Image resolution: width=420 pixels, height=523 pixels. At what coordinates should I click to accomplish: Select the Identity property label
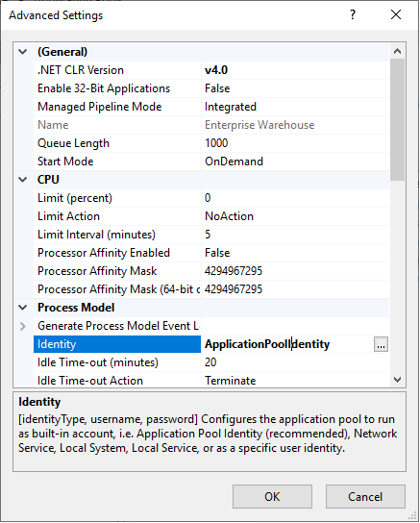tap(117, 344)
